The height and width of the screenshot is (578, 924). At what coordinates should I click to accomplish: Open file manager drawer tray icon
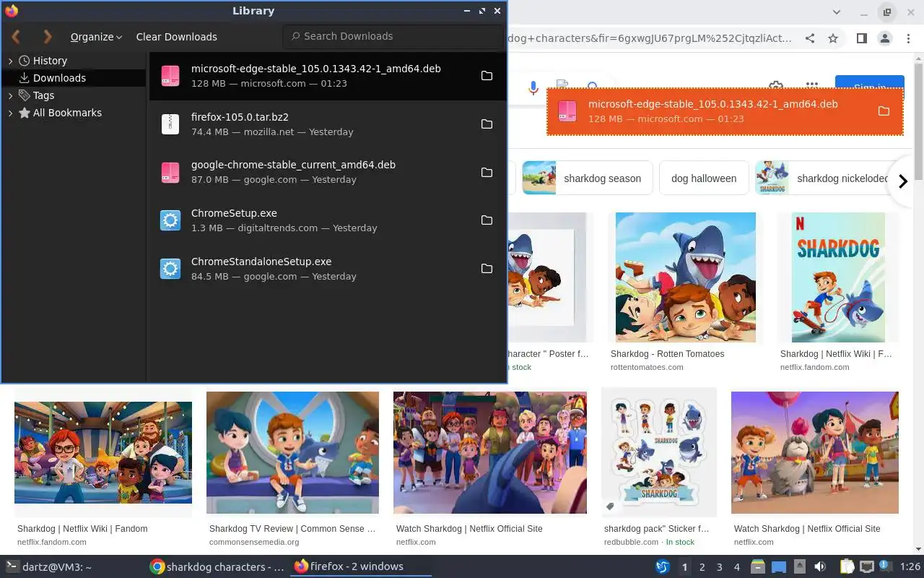759,567
